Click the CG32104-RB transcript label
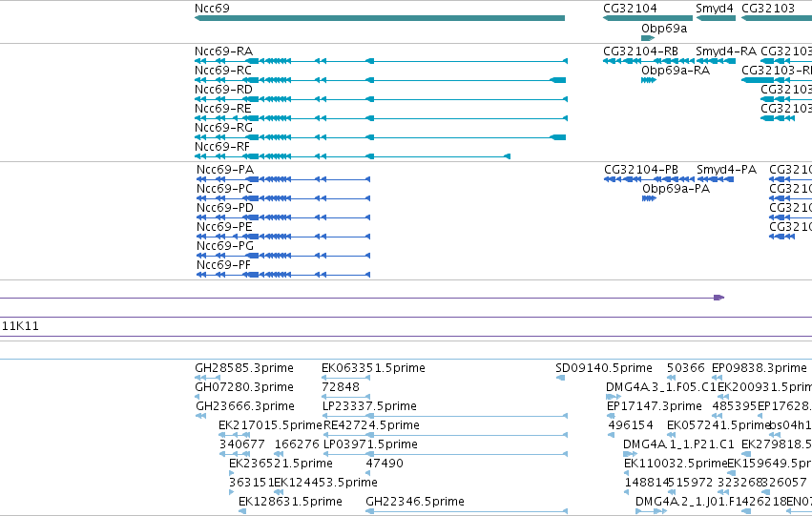Screen dimensions: 812x516 pos(640,52)
